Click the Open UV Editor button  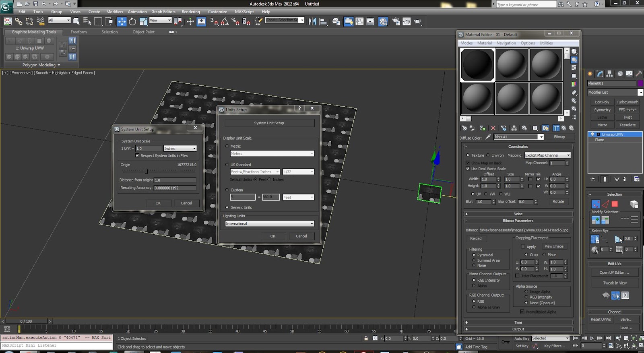[x=614, y=273]
